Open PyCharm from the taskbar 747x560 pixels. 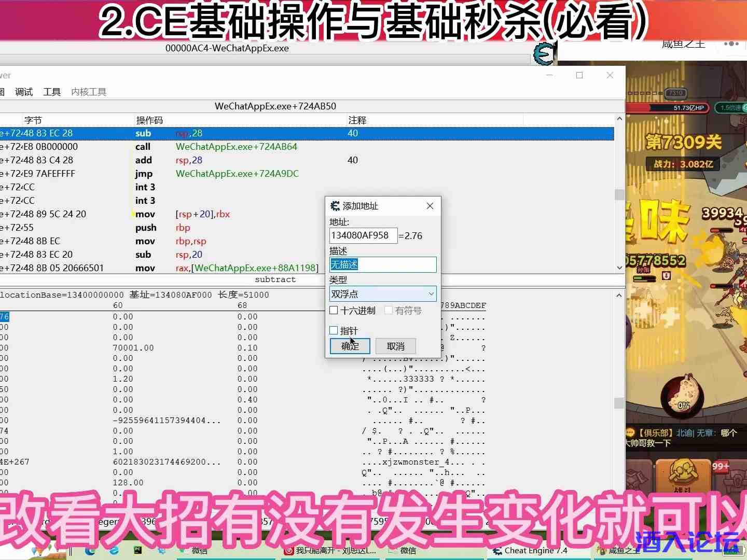pyautogui.click(x=138, y=550)
